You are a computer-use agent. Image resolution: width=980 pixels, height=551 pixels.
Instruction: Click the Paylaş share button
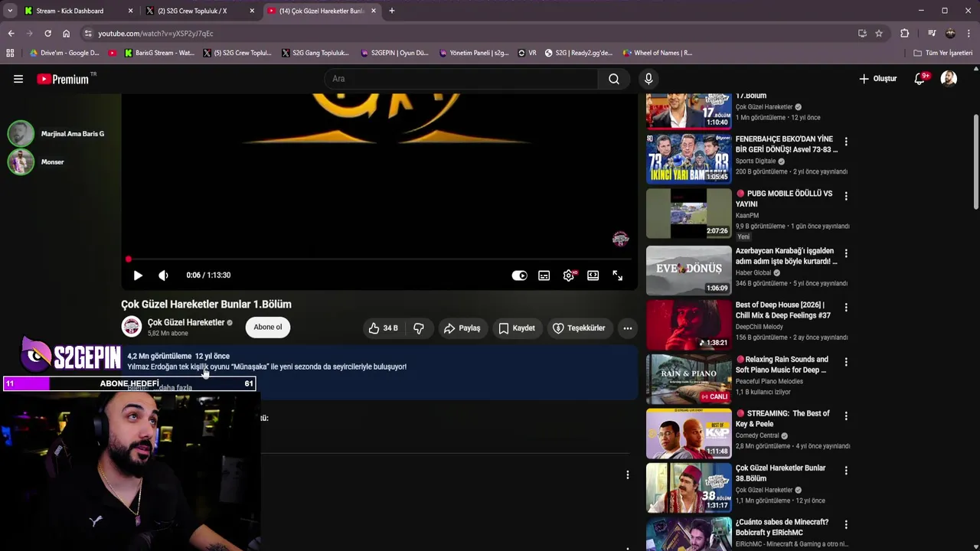coord(462,328)
